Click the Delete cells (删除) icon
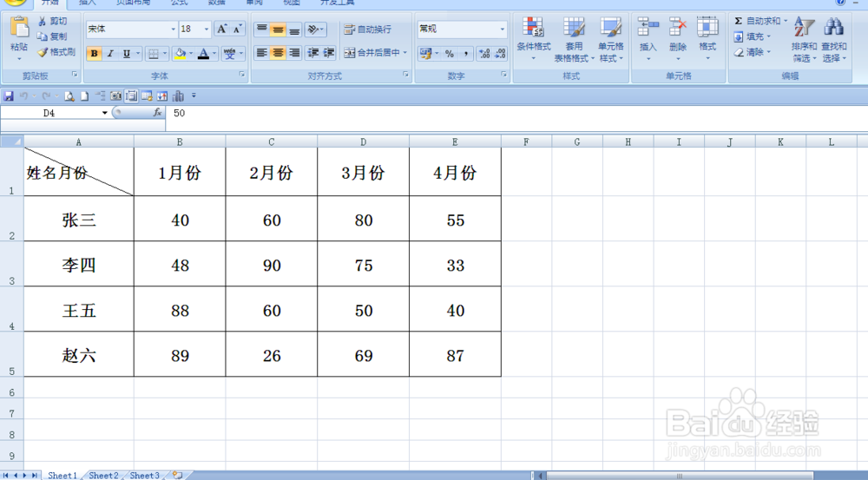The height and width of the screenshot is (480, 868). click(678, 27)
